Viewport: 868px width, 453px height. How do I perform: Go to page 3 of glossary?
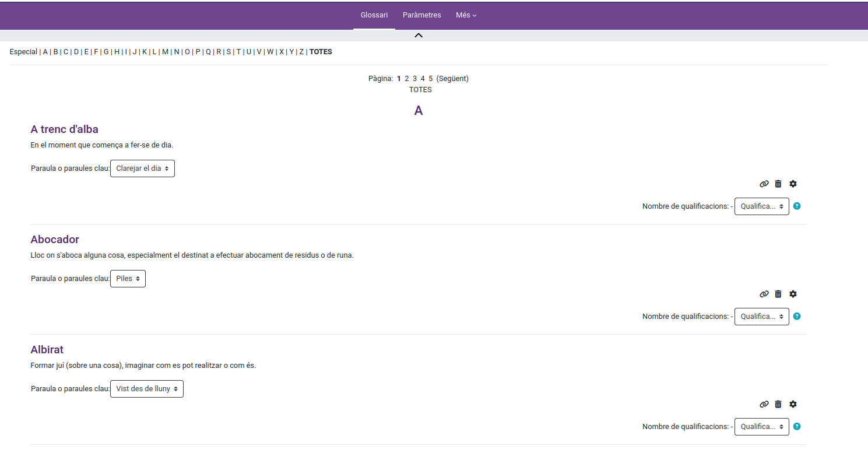pyautogui.click(x=414, y=79)
